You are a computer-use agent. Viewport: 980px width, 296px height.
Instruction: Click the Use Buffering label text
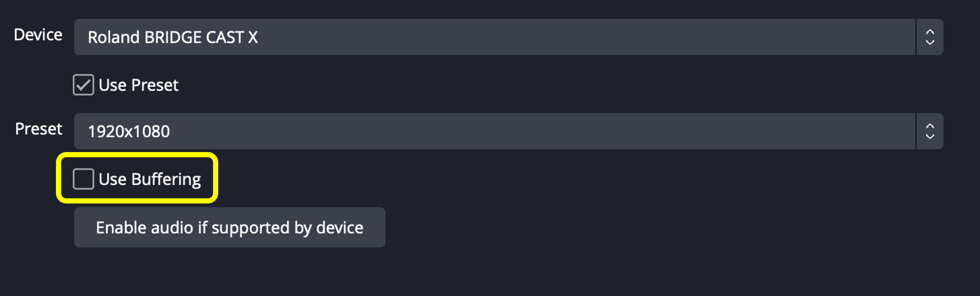(x=150, y=179)
